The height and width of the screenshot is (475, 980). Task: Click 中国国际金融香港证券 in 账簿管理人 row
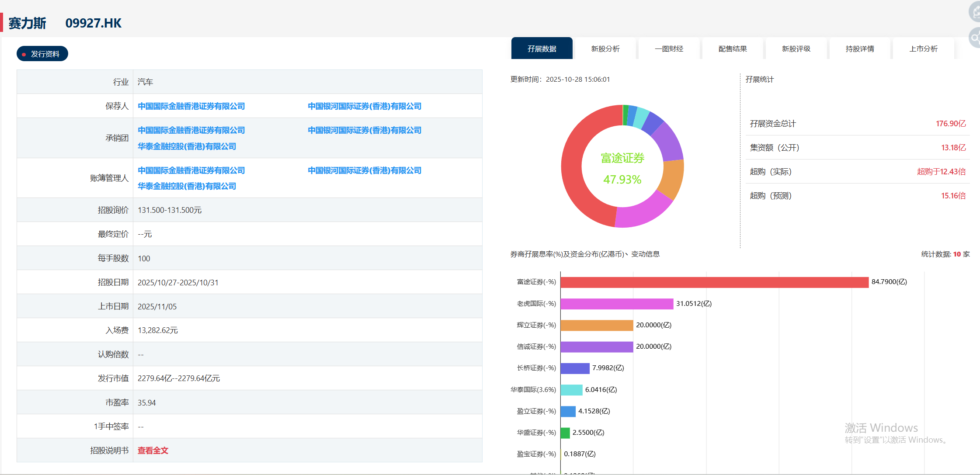pos(191,170)
